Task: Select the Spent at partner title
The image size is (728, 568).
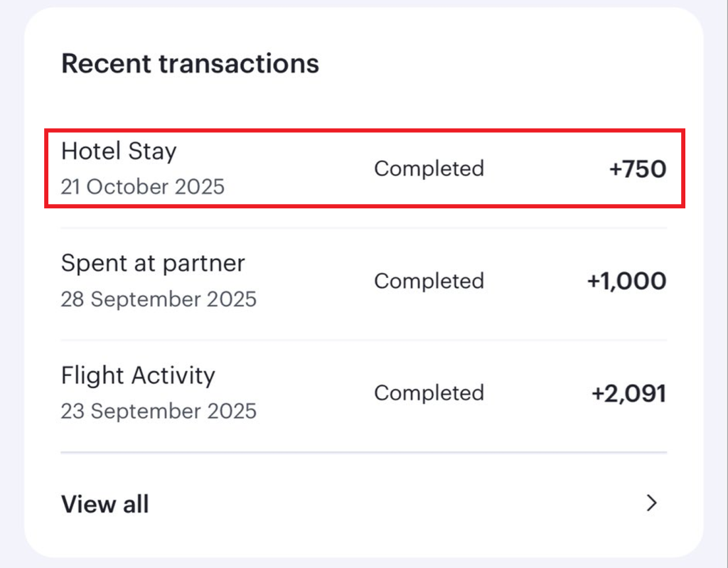Action: click(x=153, y=264)
